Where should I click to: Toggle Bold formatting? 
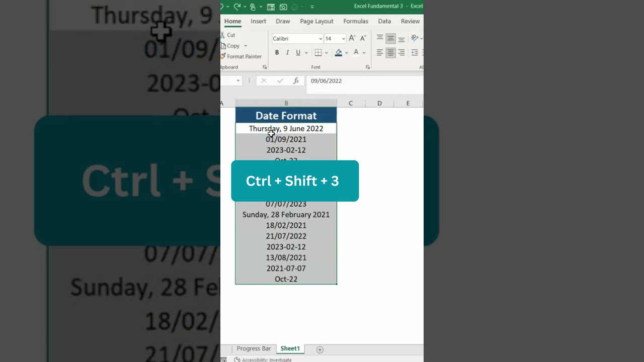[277, 52]
